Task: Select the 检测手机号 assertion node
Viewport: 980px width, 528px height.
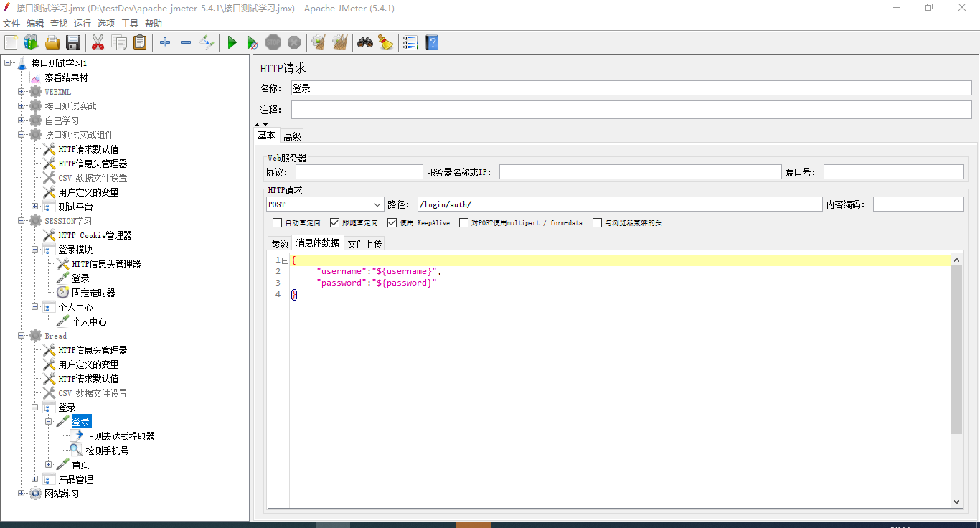Action: tap(107, 451)
